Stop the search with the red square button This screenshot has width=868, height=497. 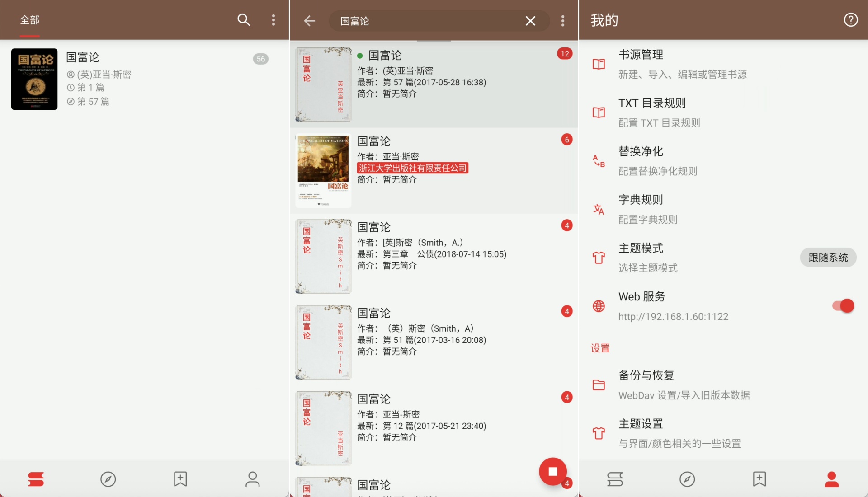(553, 472)
